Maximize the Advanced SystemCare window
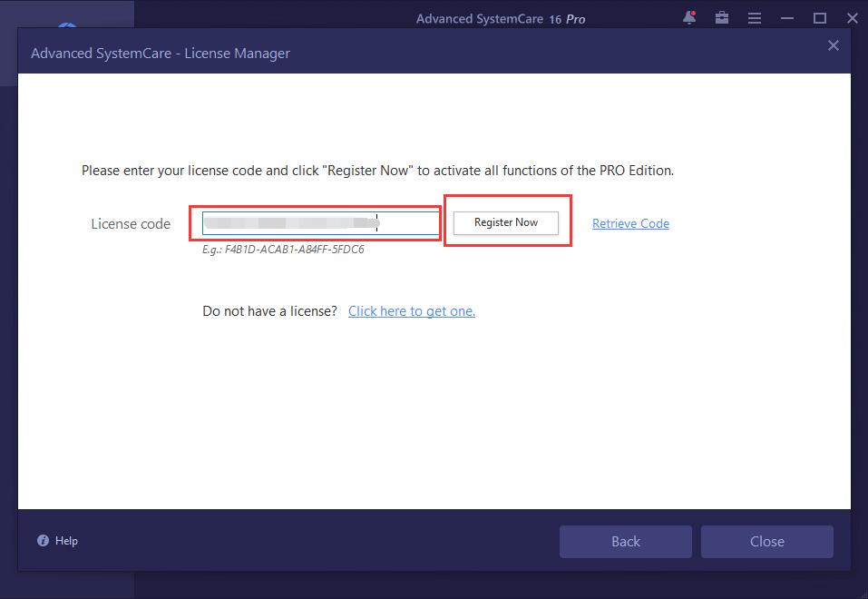 [820, 18]
